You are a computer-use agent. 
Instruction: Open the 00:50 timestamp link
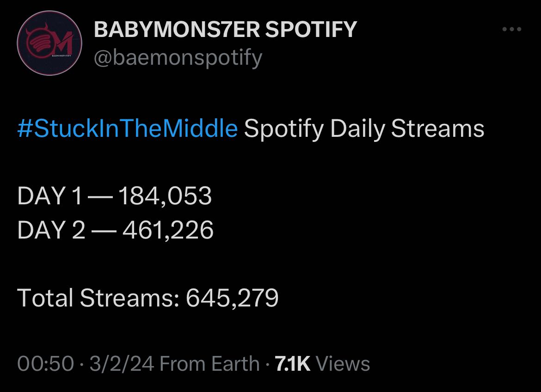[x=45, y=364]
